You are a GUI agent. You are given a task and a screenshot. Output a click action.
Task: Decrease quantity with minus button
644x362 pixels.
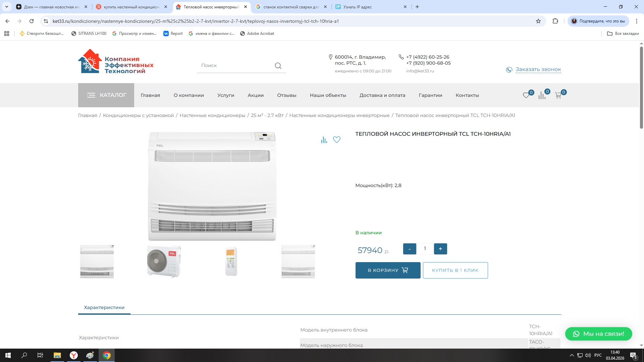click(410, 249)
